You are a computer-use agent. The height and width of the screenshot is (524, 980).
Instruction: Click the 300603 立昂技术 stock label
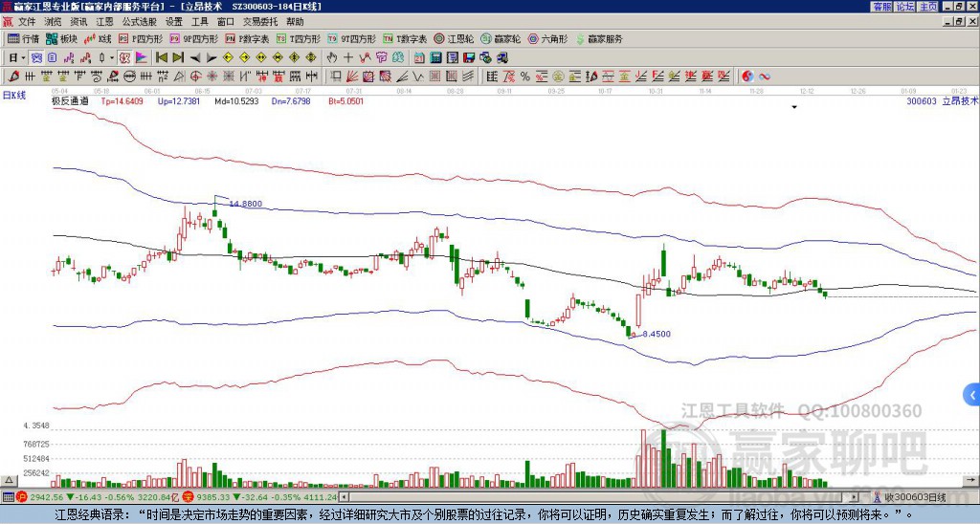[x=942, y=100]
